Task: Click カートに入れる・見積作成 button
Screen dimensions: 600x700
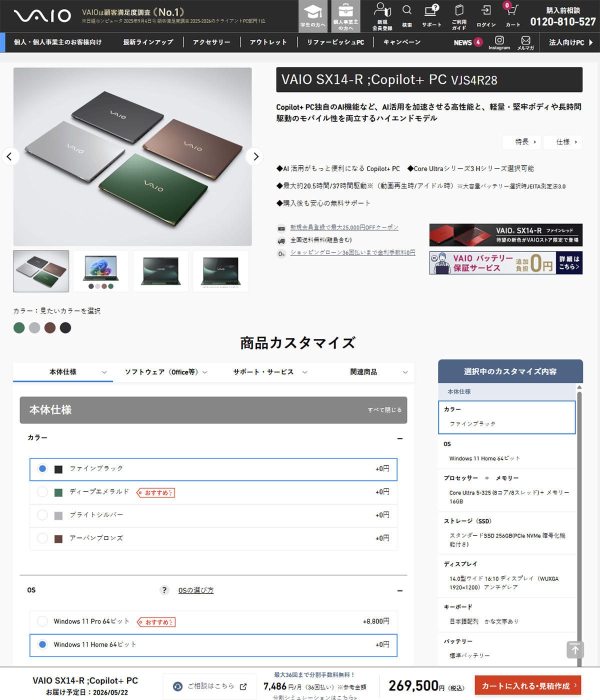Action: coord(527,685)
